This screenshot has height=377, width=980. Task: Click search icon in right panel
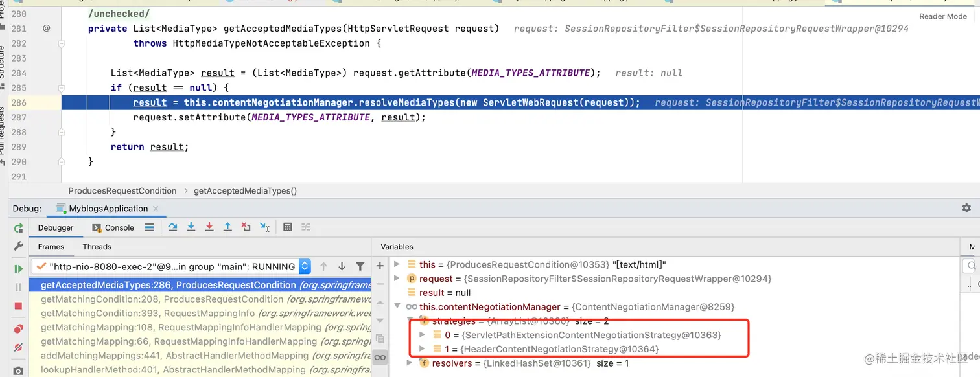971,266
